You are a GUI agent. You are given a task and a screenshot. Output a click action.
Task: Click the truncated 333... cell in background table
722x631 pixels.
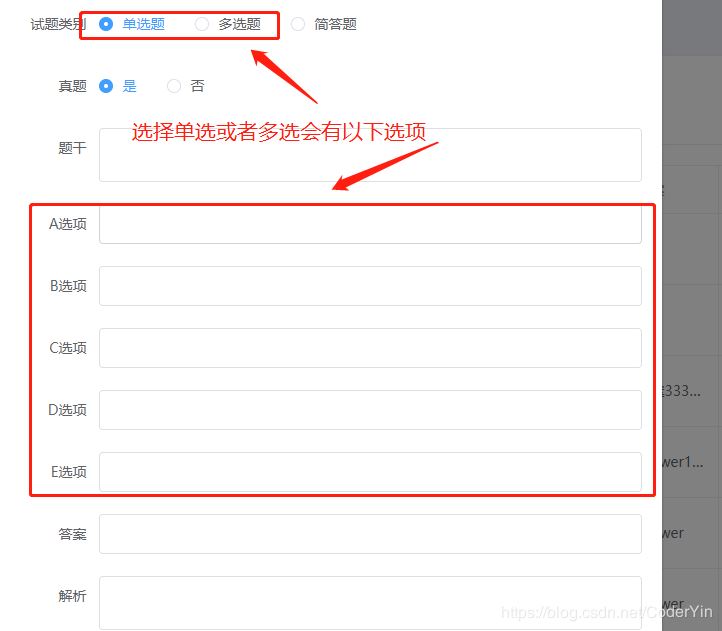[682, 391]
